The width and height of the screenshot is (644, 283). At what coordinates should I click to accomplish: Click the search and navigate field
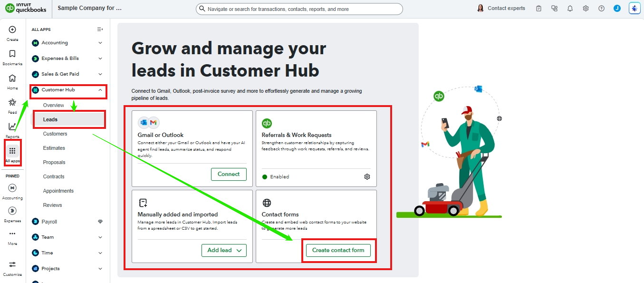tap(299, 9)
